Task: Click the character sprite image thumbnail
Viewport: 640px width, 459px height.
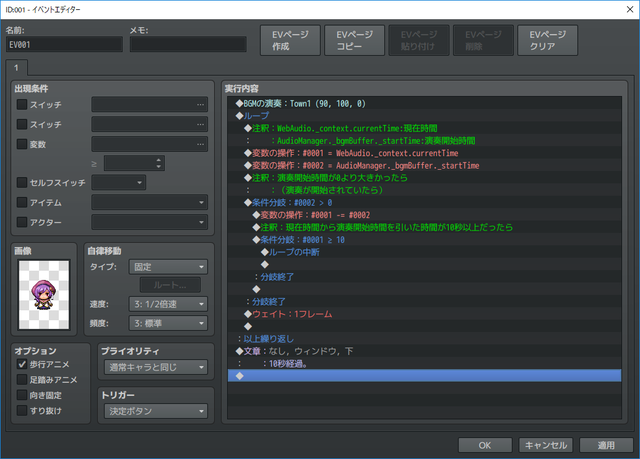Action: point(44,295)
